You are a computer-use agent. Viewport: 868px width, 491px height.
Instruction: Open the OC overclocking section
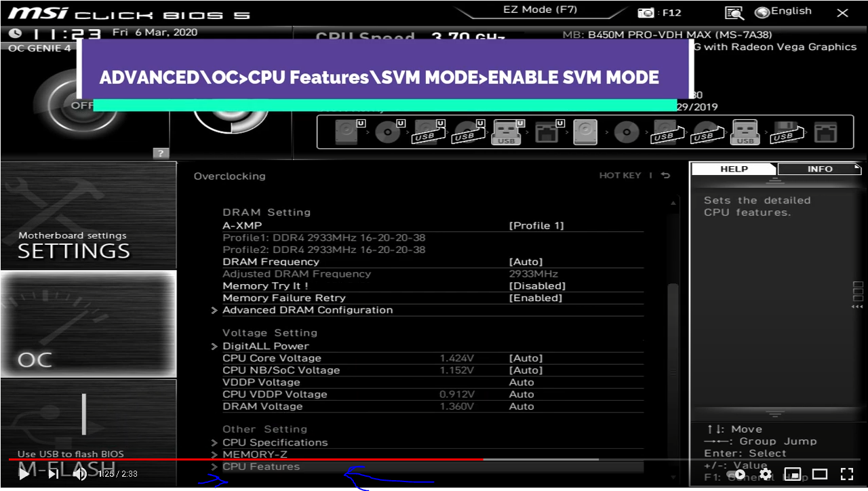88,324
